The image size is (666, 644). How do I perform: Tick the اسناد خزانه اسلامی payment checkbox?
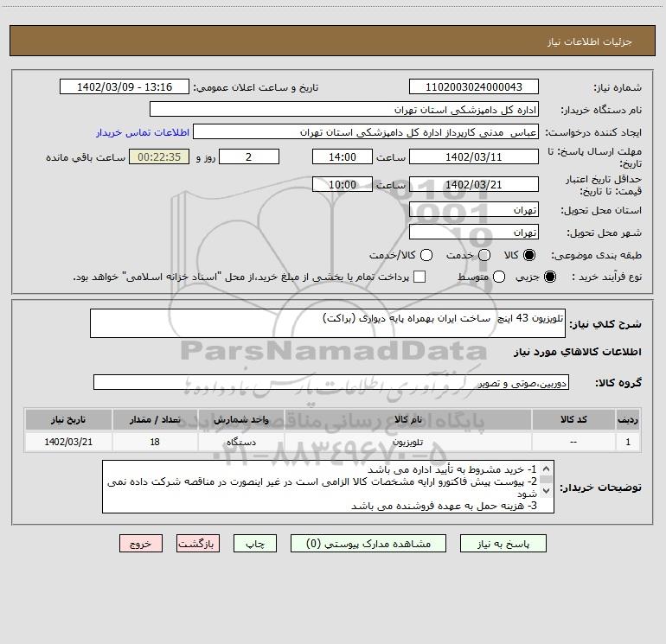(x=419, y=277)
